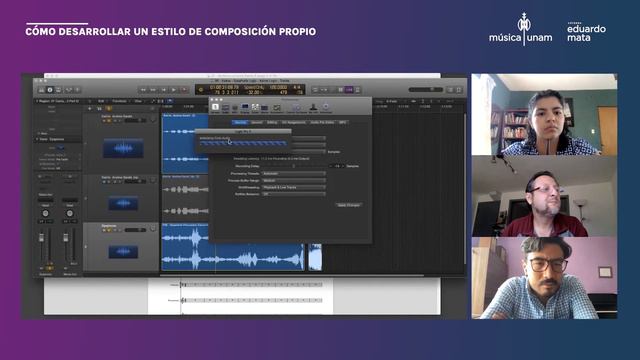The height and width of the screenshot is (360, 640).
Task: Click the Apply Changes button
Action: pos(349,205)
